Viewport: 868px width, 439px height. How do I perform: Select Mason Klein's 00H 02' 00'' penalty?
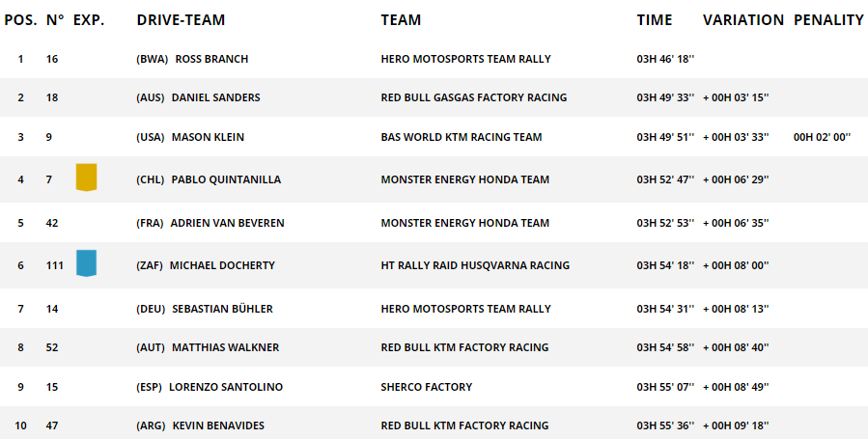[x=822, y=137]
